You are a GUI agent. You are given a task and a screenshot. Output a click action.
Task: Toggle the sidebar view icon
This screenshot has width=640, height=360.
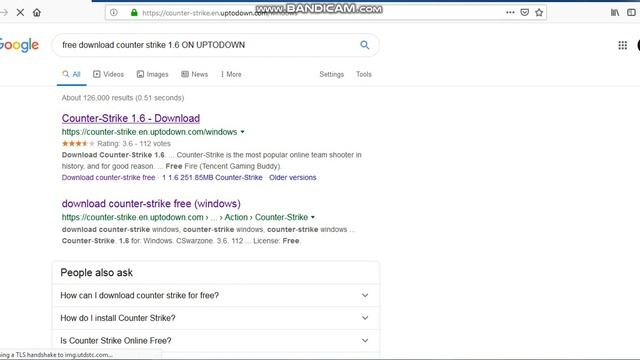(631, 13)
